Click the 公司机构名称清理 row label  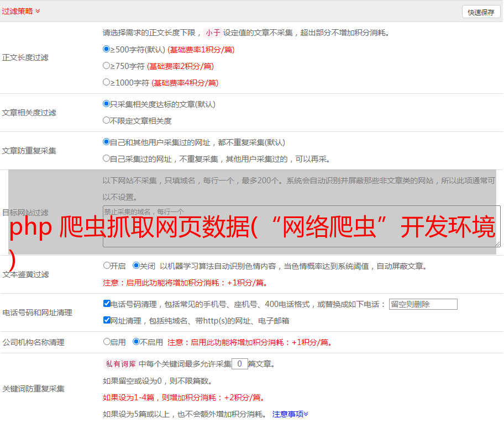pos(33,342)
